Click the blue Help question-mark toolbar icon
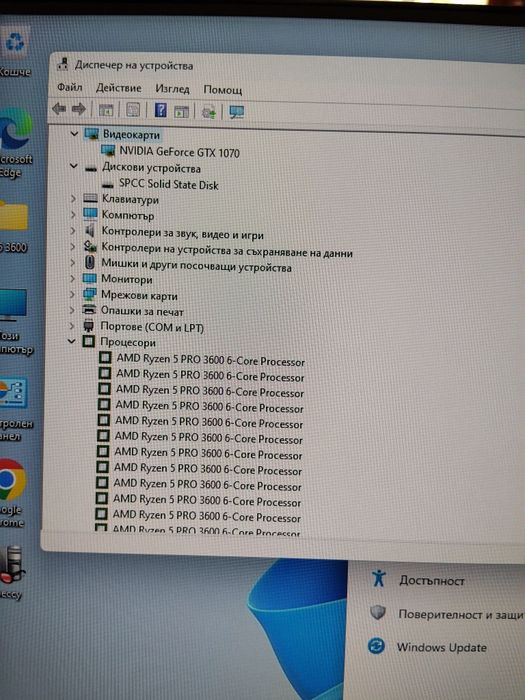This screenshot has width=525, height=700. click(160, 110)
